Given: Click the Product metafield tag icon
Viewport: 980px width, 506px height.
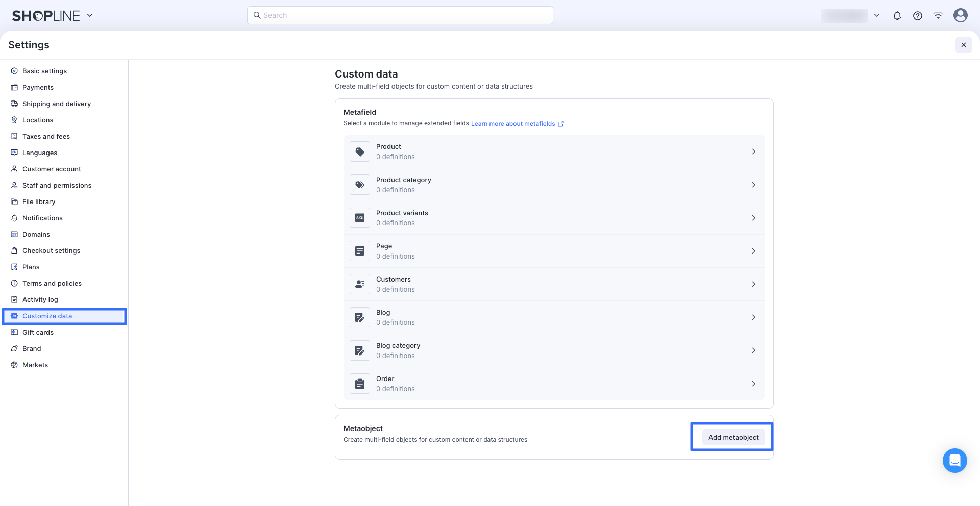Looking at the screenshot, I should [x=360, y=152].
